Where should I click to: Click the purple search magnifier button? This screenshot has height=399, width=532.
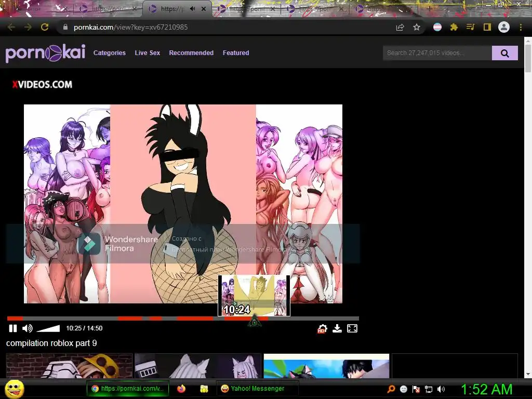(x=505, y=53)
